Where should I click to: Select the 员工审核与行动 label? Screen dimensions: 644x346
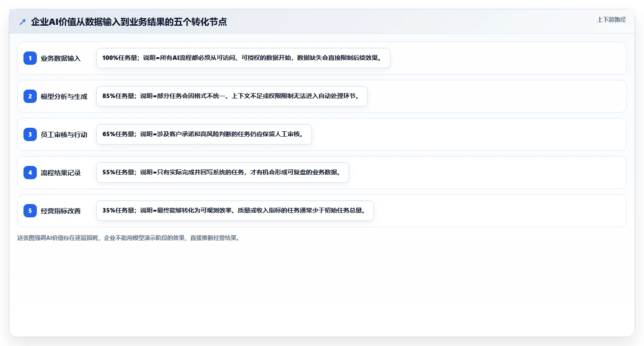point(64,134)
